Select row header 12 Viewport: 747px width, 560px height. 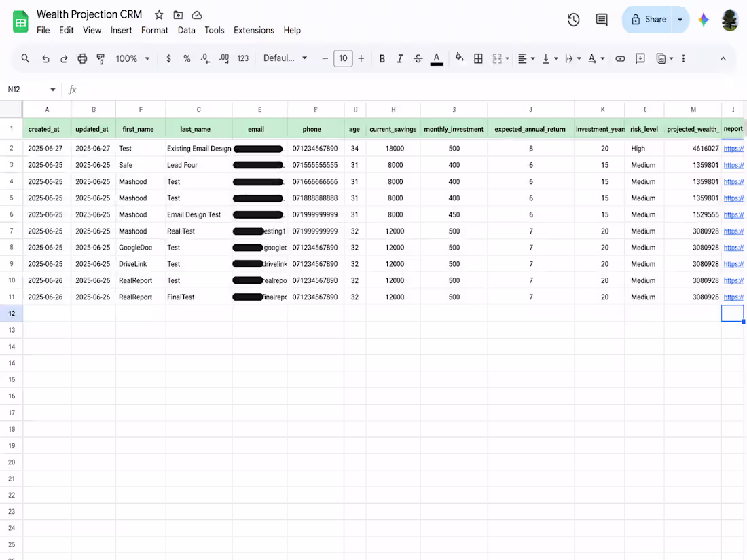[x=12, y=314]
